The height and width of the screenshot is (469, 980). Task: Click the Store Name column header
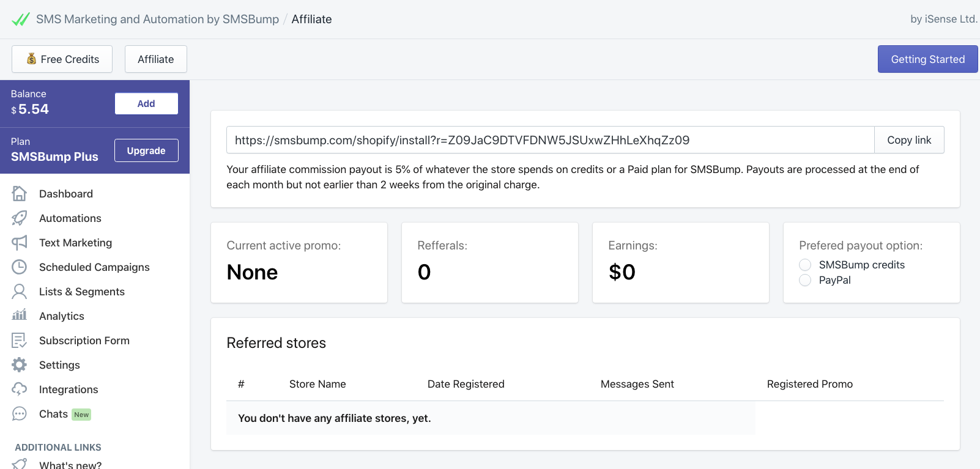tap(317, 384)
